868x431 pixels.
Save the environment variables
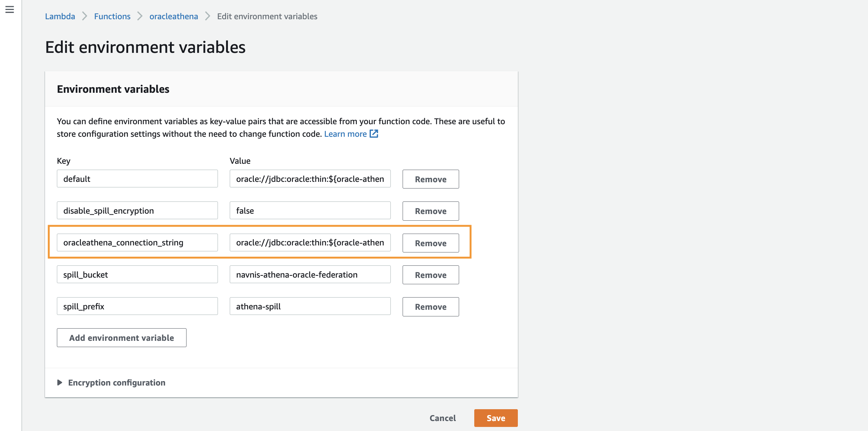click(496, 418)
